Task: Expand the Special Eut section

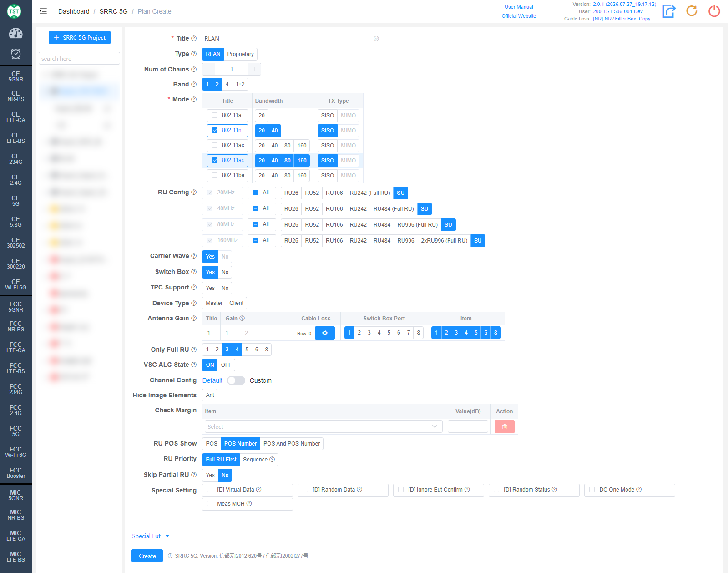Action: 151,536
